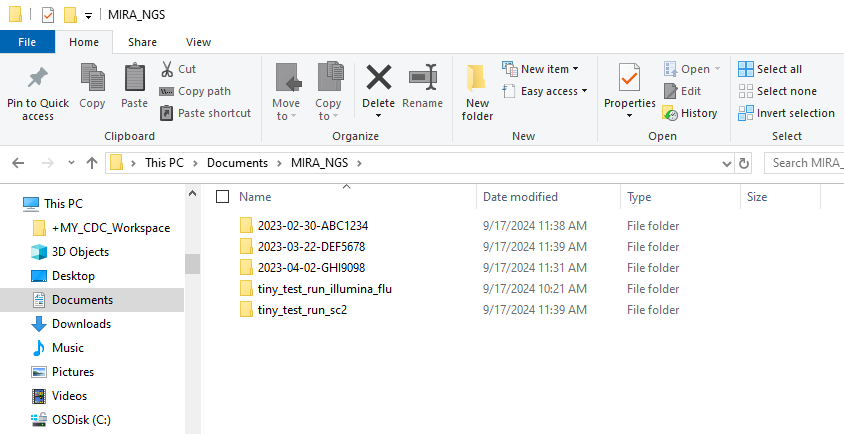Click Select all in the ribbon
844x434 pixels.
point(770,69)
